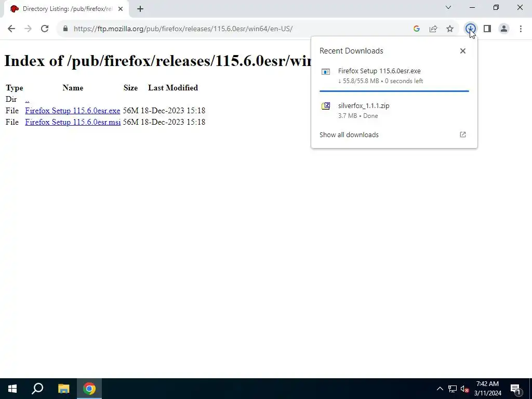Open the clock showing 7:42 AM
The width and height of the screenshot is (532, 399).
click(487, 389)
